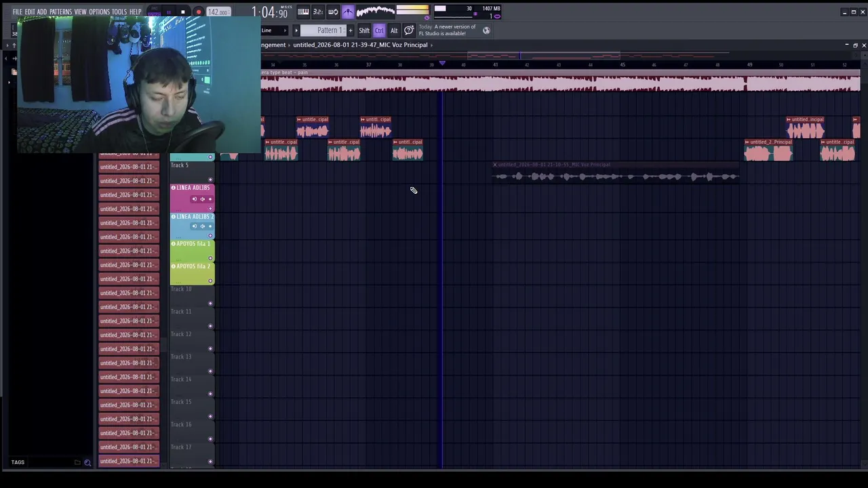Arm recording dot on LINEA ADLIBS 2 track
The width and height of the screenshot is (868, 488).
[x=210, y=226]
